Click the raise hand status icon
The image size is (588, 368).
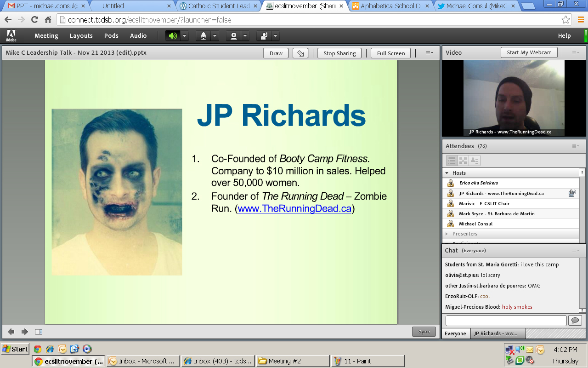[x=264, y=36]
